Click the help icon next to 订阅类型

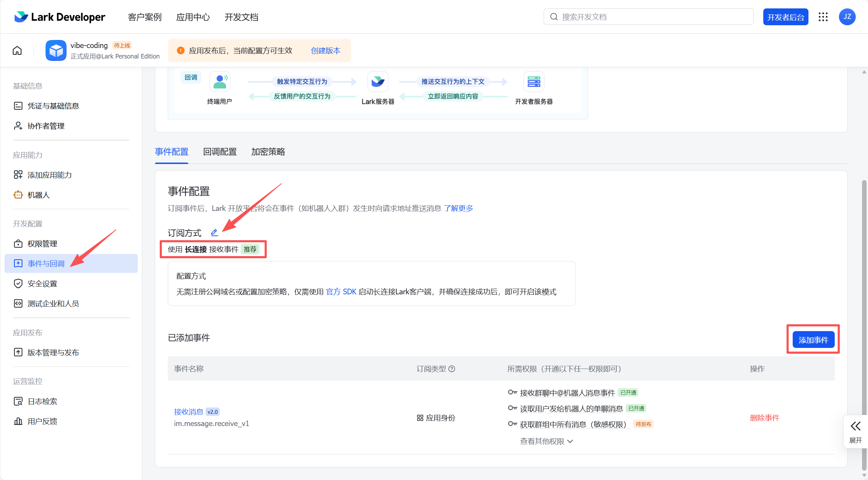[453, 369]
